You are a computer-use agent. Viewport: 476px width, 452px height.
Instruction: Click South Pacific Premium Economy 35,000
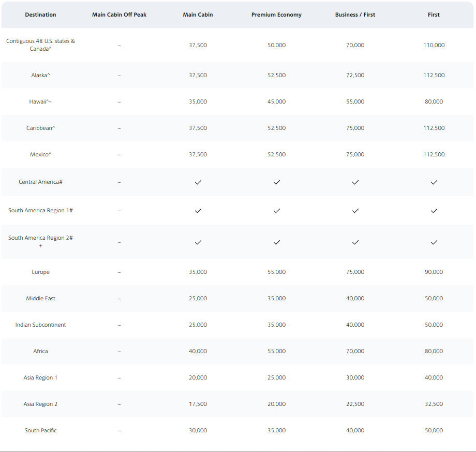click(x=277, y=430)
